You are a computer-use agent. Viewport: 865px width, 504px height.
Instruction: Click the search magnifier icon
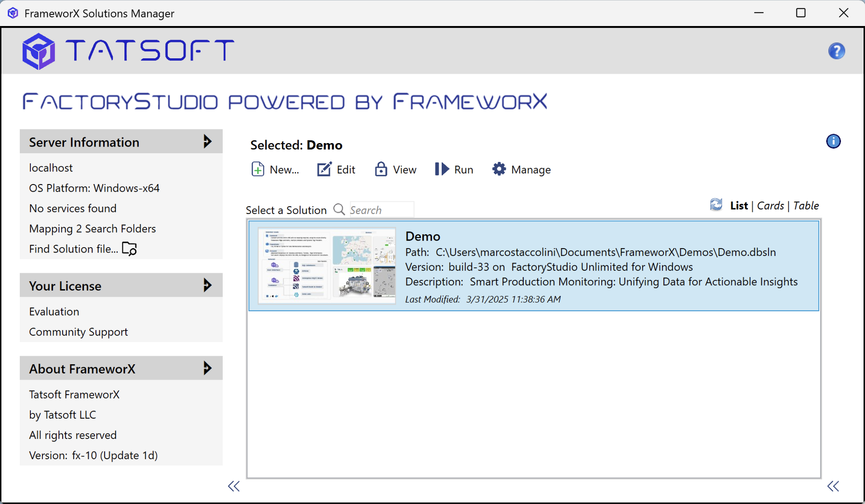coord(339,209)
